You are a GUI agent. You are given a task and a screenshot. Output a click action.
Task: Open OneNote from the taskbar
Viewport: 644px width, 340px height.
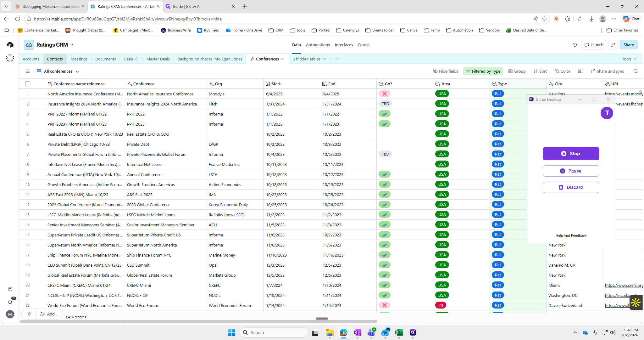[357, 332]
